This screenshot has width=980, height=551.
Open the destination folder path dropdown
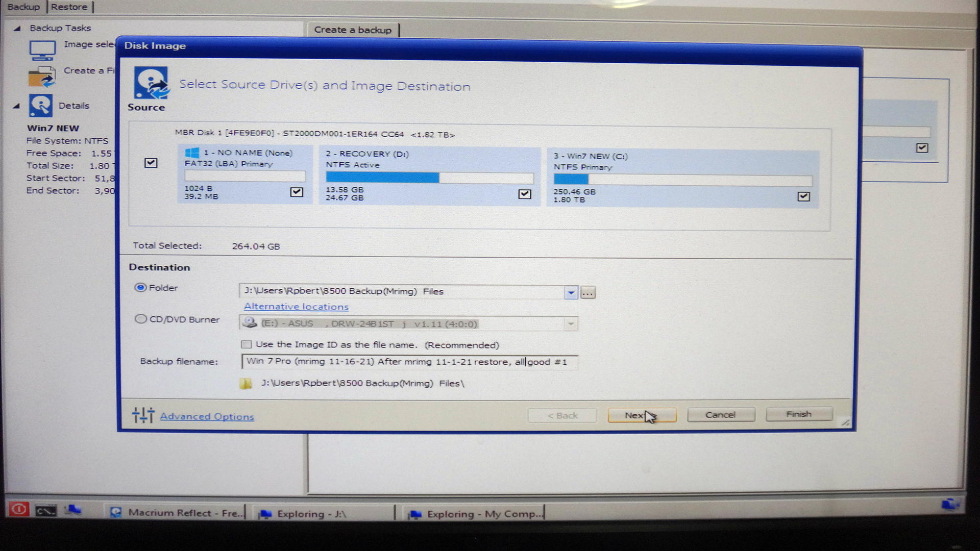(x=571, y=292)
